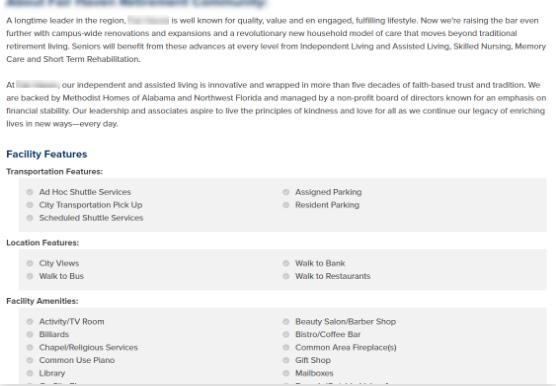
Task: Select Common Area Fireplace(s) amenity
Action: click(x=346, y=347)
